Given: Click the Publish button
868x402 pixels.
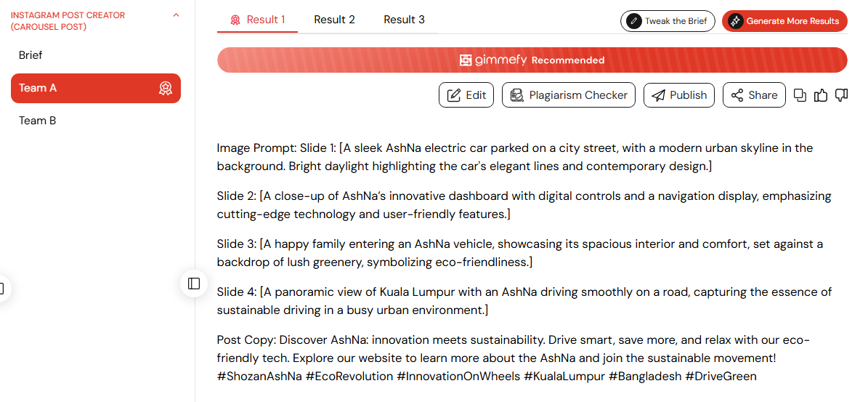Looking at the screenshot, I should (679, 95).
